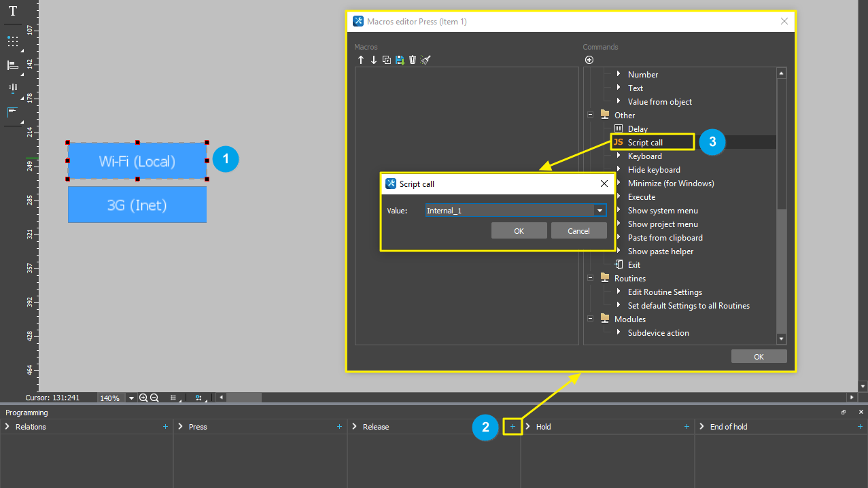Click the zoom in magnifier icon
Viewport: 868px width, 488px height.
(x=143, y=398)
